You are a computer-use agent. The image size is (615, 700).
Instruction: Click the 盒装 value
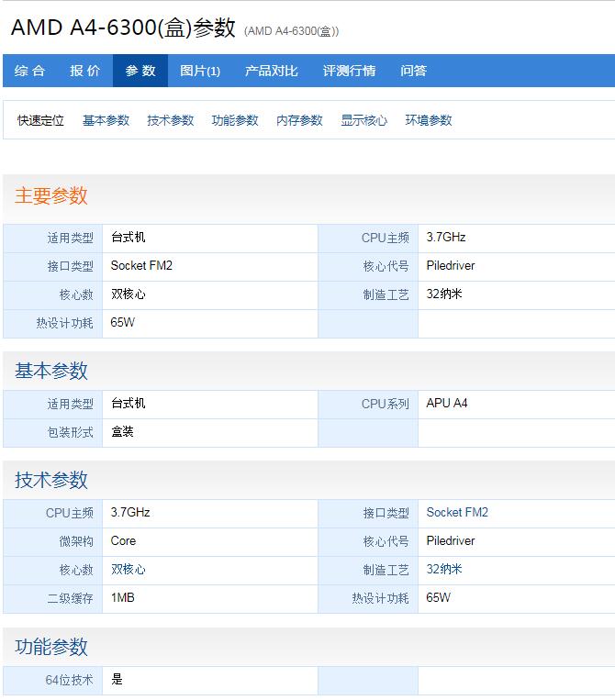point(122,432)
